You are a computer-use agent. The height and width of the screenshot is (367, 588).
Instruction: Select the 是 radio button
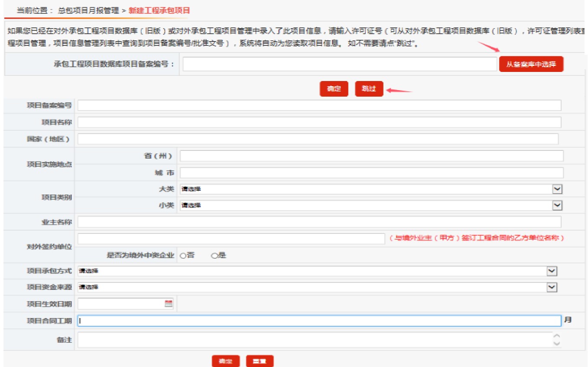point(214,256)
